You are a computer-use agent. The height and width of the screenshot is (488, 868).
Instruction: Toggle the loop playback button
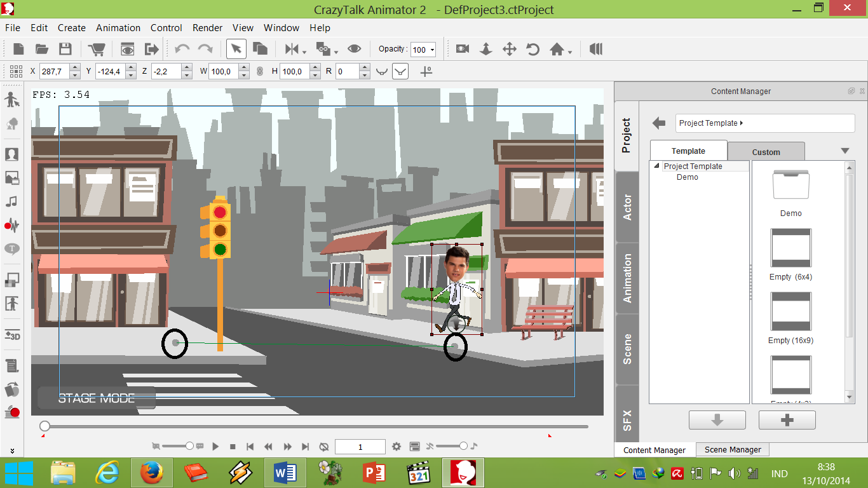tap(324, 447)
